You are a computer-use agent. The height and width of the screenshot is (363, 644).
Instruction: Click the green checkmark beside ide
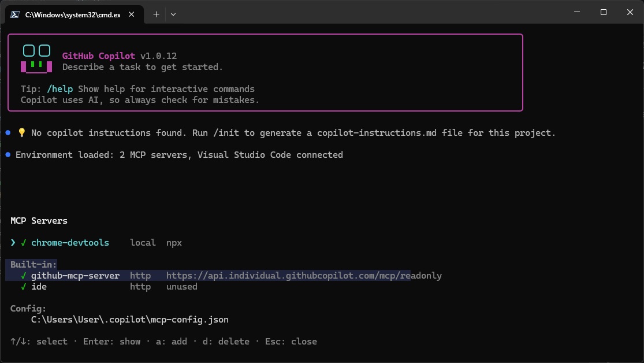coord(24,287)
